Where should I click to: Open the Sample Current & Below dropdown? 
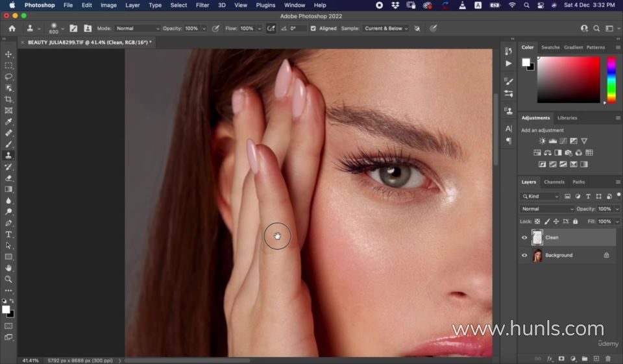coord(386,29)
